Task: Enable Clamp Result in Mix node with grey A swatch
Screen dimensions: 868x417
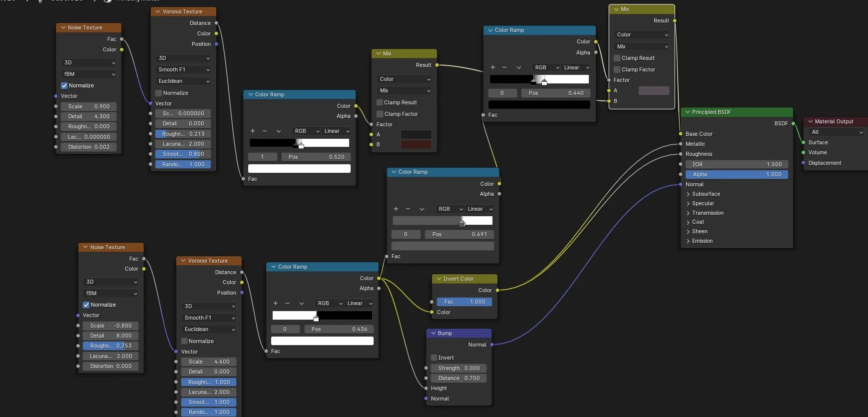Action: coord(617,58)
